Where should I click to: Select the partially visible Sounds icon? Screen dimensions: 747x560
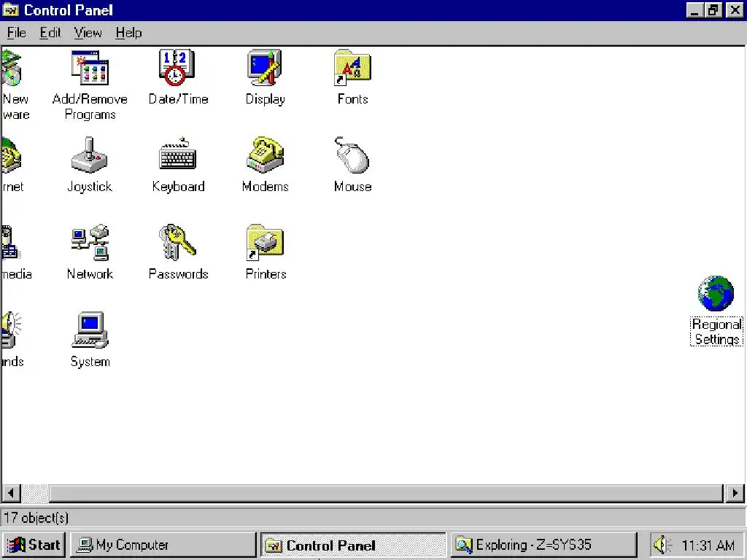(12, 330)
